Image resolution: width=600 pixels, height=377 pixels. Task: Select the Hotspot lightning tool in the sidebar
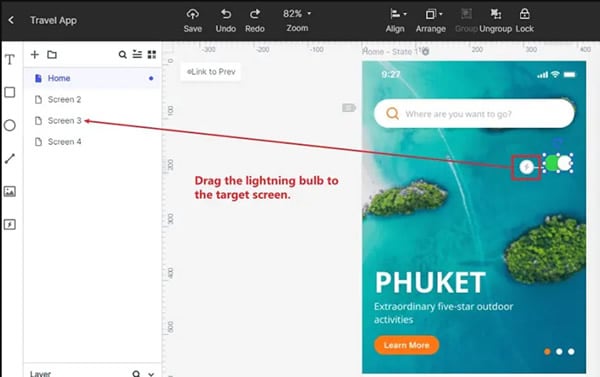tap(10, 224)
